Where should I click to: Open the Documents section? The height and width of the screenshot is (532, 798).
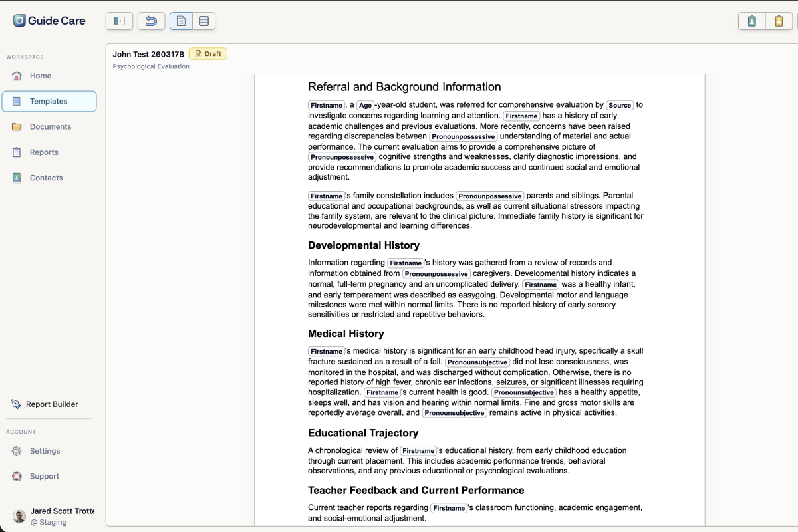coord(49,126)
